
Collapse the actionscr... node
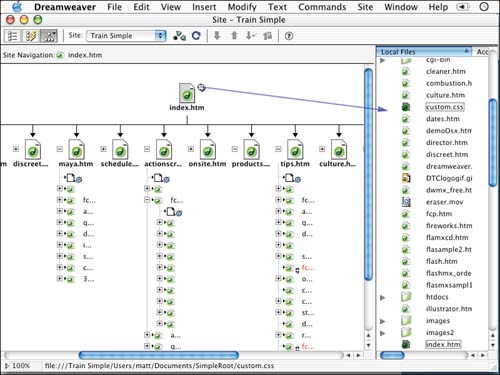pos(147,149)
